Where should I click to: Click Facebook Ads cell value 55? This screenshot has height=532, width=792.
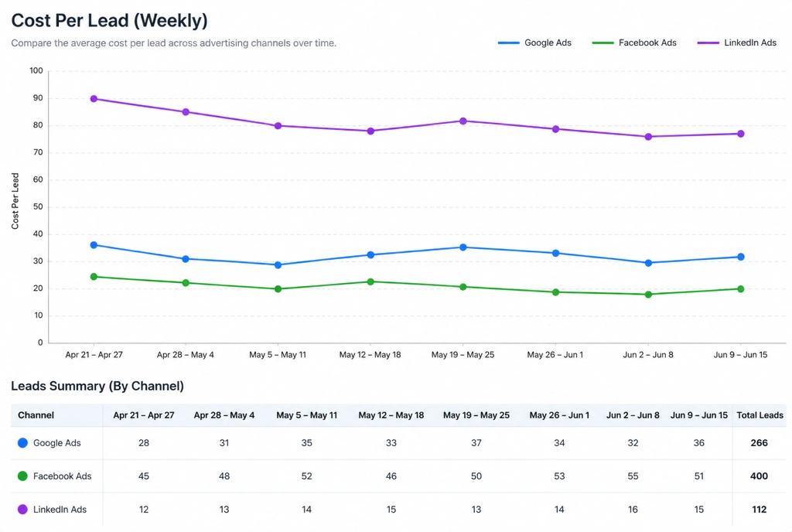(x=633, y=476)
